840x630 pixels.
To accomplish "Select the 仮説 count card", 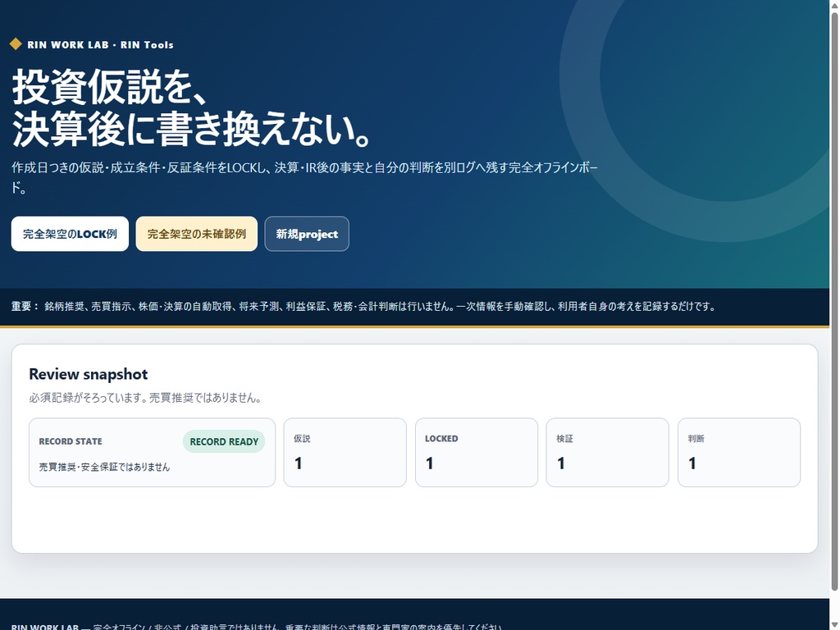I will (x=345, y=452).
